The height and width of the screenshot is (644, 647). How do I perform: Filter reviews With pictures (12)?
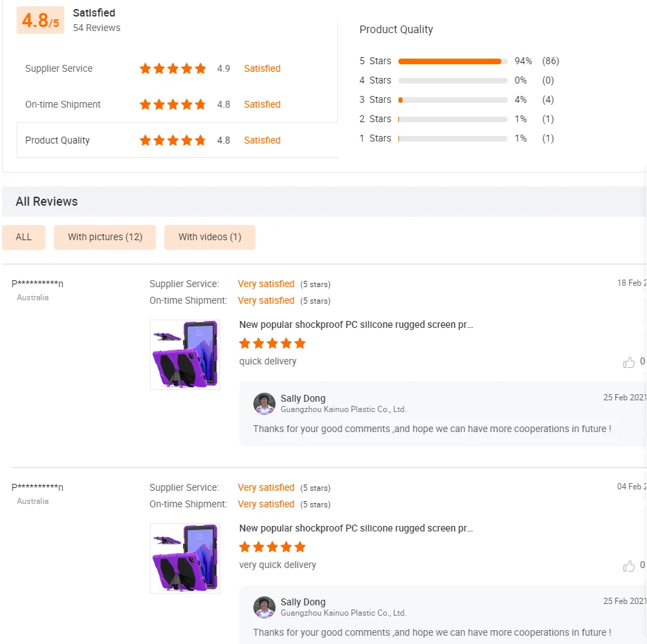[105, 237]
